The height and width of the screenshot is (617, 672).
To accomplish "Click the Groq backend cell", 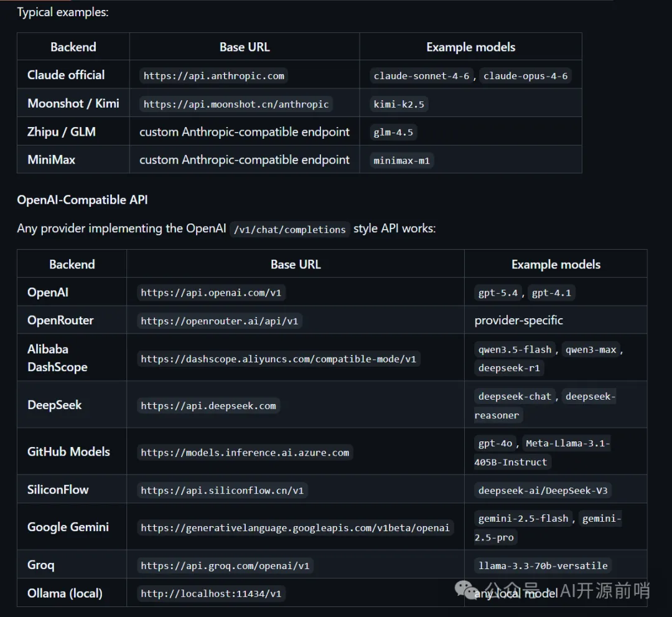I will point(72,565).
